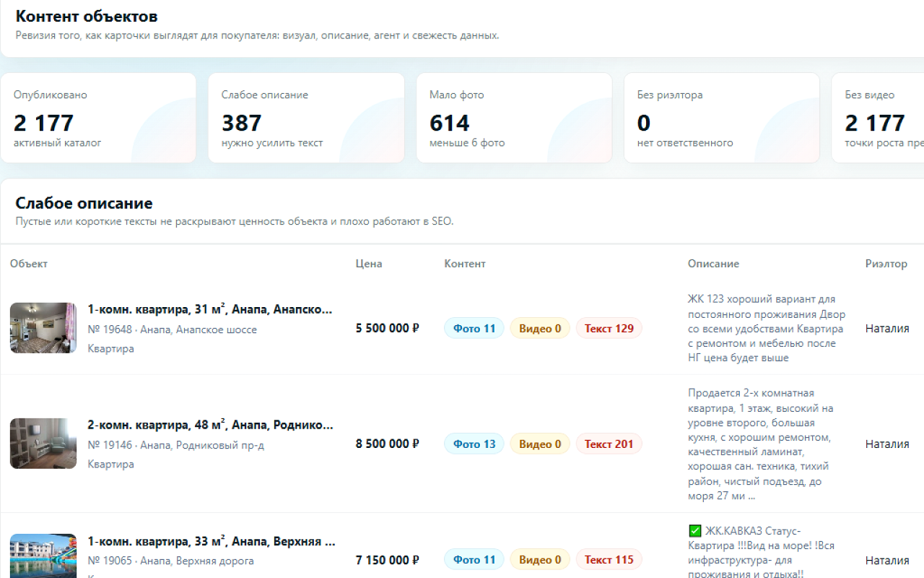Screen dimensions: 924x578
Task: Click the description starting with ЖК 123
Action: (767, 328)
